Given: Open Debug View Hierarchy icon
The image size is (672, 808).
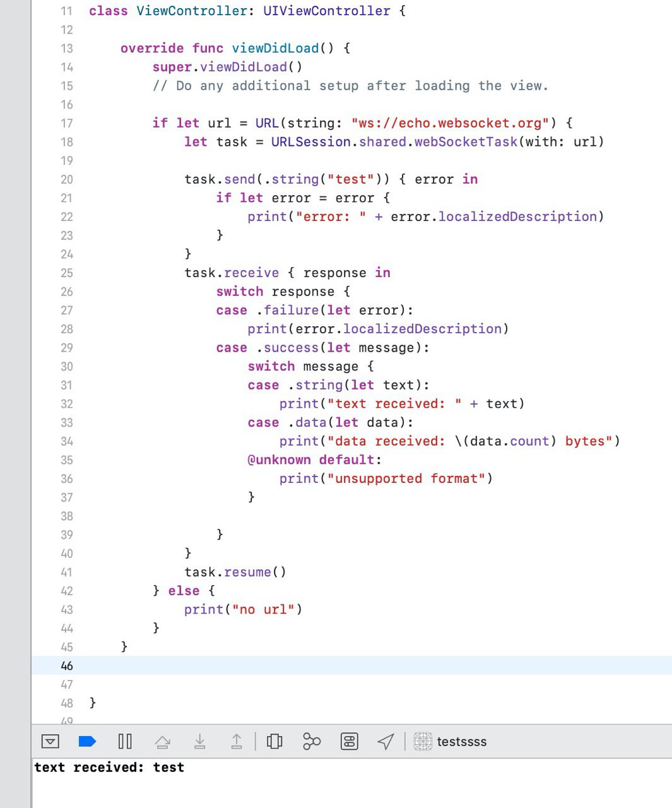Looking at the screenshot, I should (274, 741).
